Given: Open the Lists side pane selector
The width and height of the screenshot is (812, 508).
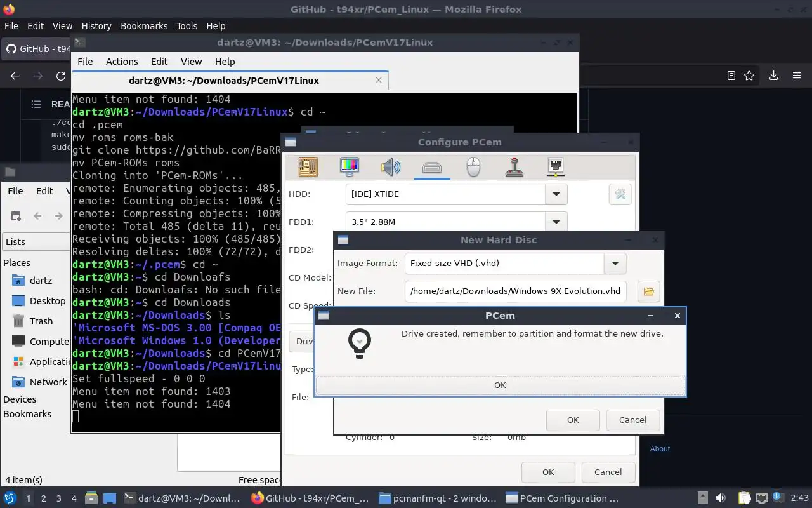Looking at the screenshot, I should coord(35,242).
